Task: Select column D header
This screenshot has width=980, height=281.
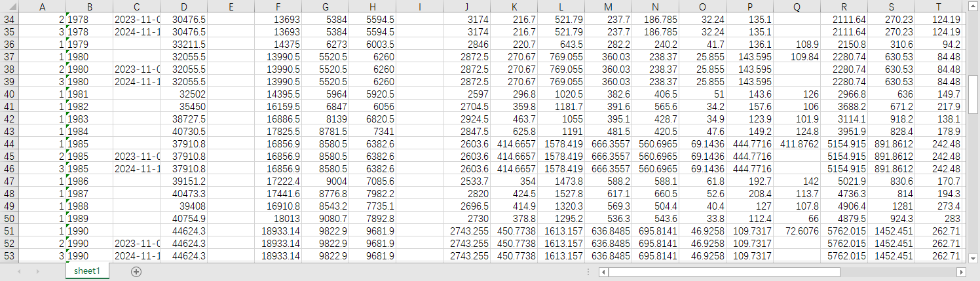Action: point(184,7)
